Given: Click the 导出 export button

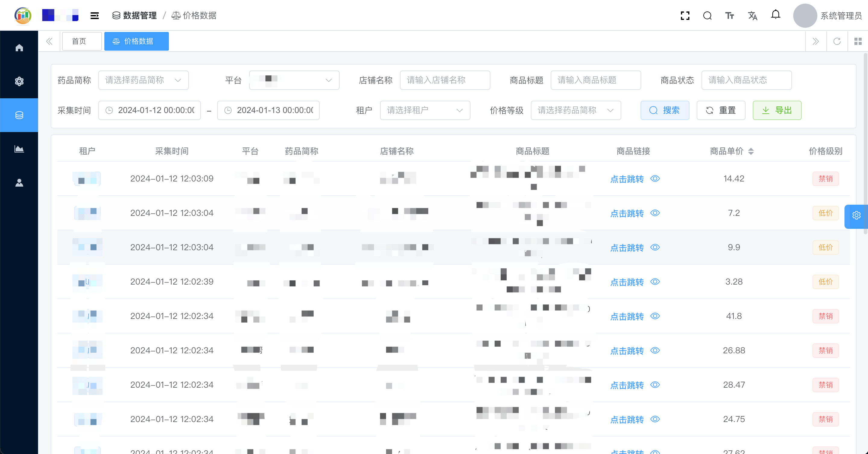Looking at the screenshot, I should [777, 110].
